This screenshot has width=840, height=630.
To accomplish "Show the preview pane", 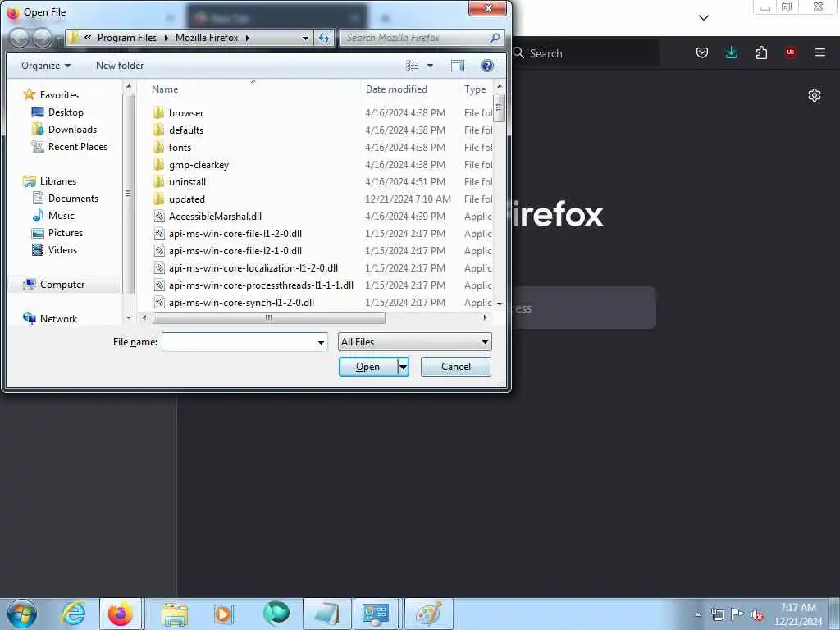I will (458, 66).
